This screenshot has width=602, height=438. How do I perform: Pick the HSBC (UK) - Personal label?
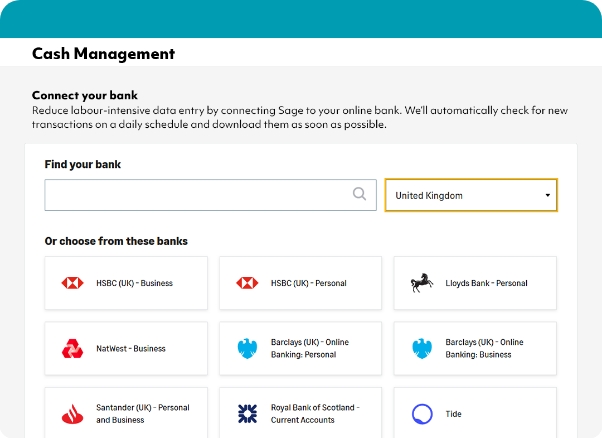pyautogui.click(x=308, y=283)
